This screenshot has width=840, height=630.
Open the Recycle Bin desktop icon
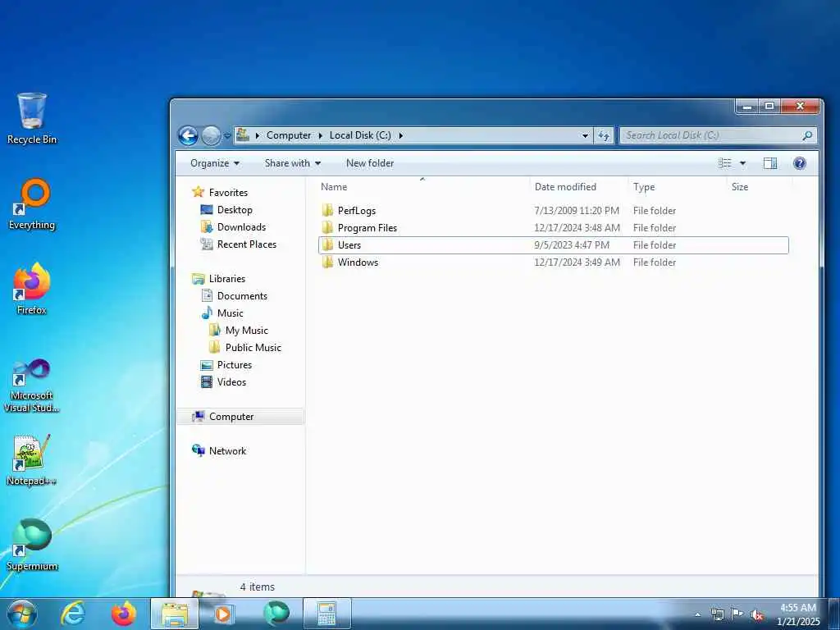[32, 118]
